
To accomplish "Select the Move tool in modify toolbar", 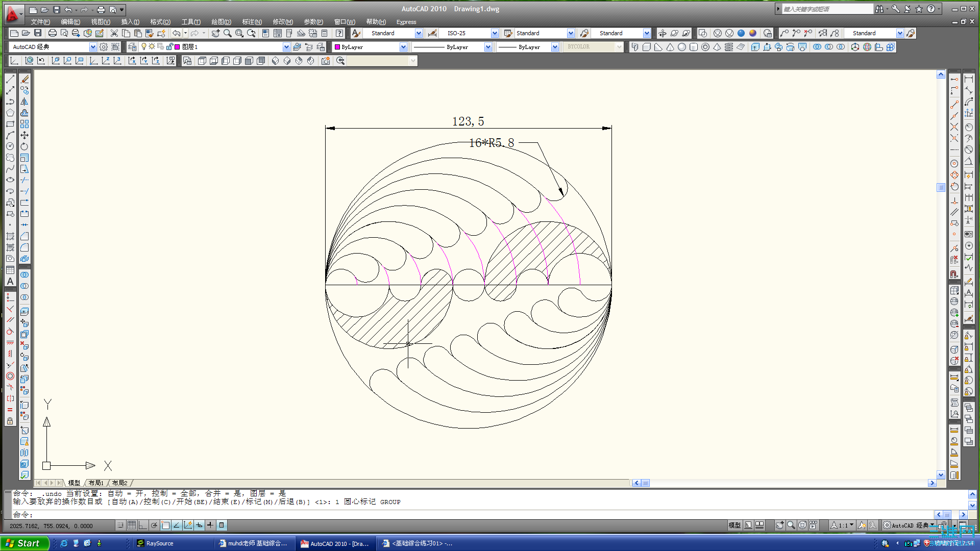I will pyautogui.click(x=24, y=135).
